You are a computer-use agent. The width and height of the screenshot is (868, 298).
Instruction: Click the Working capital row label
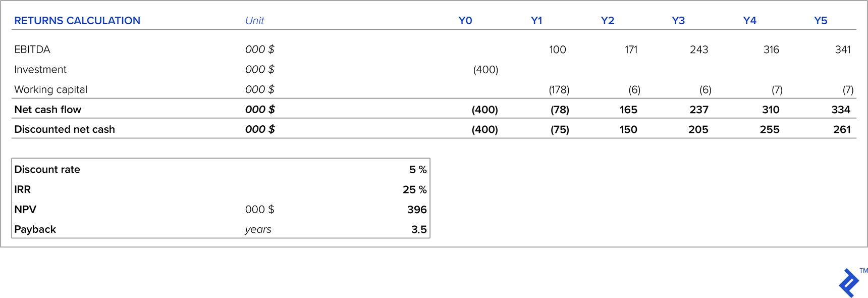[x=50, y=89]
